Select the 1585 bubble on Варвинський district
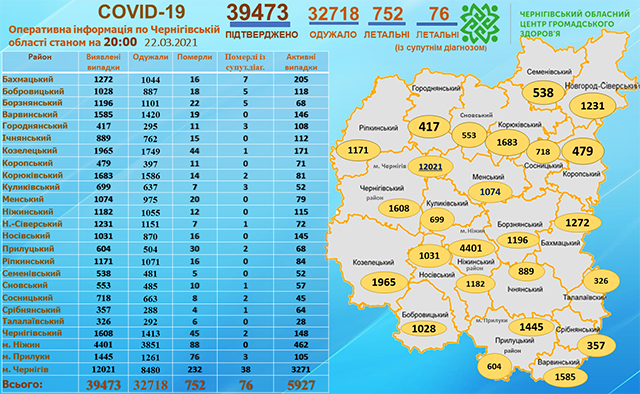The height and width of the screenshot is (394, 640). tap(565, 376)
